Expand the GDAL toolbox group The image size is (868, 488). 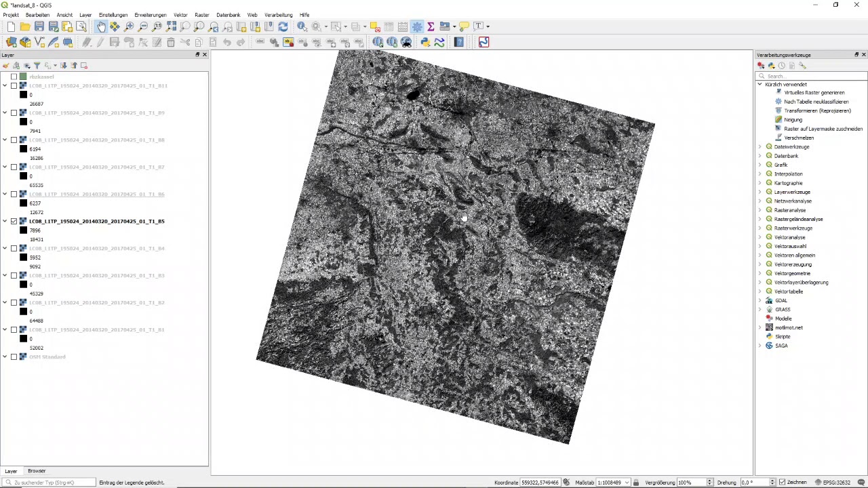[759, 300]
